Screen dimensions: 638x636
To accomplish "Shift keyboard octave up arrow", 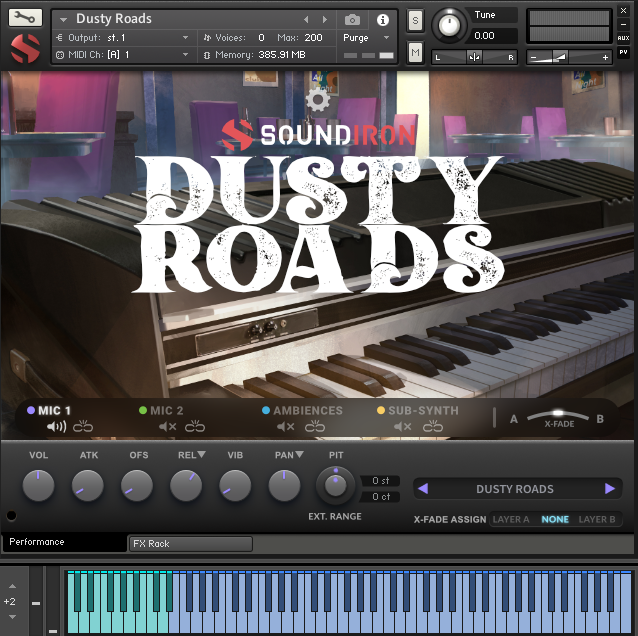I will 13,586.
